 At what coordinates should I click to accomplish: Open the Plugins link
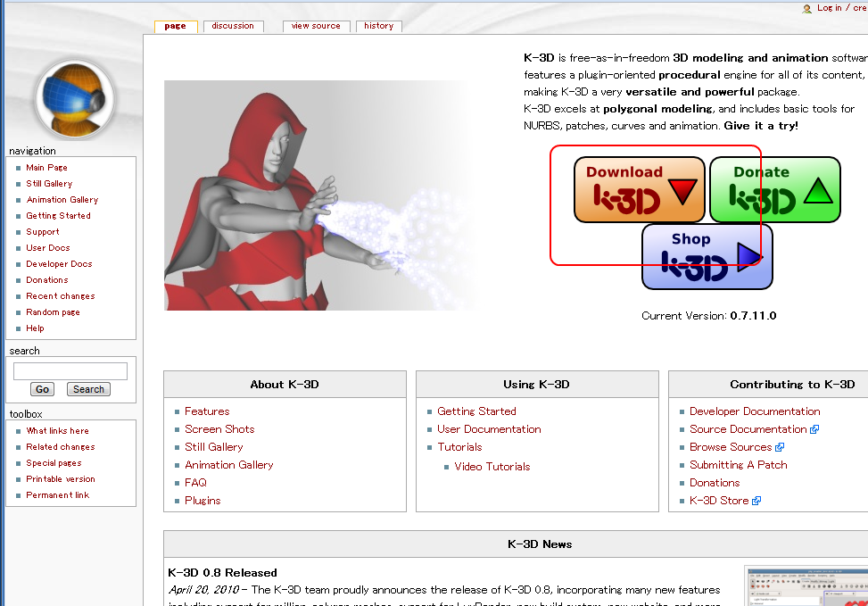tap(203, 500)
